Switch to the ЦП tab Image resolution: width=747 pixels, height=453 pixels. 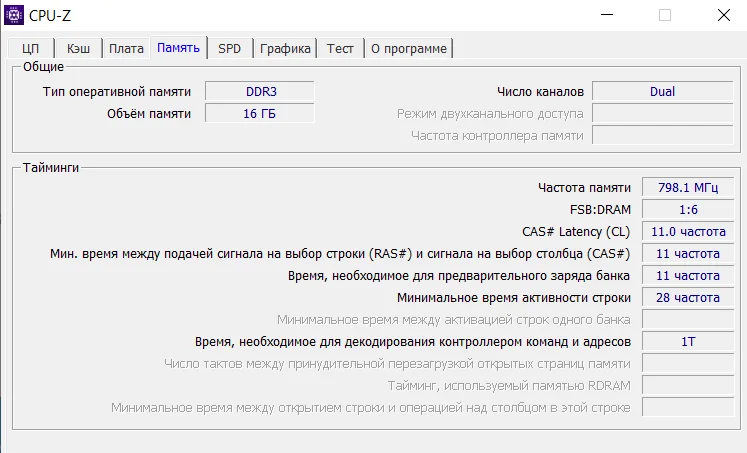pos(30,49)
